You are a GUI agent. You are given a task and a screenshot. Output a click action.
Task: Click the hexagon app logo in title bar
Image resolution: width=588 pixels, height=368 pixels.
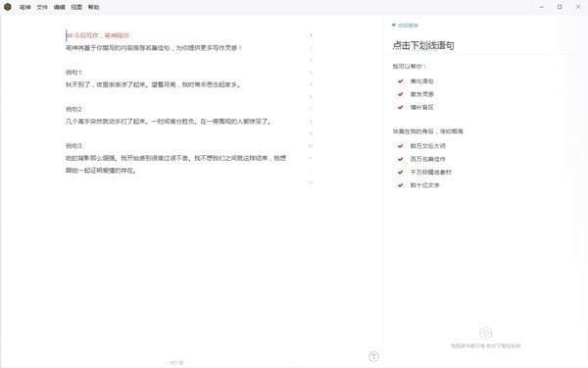[7, 7]
